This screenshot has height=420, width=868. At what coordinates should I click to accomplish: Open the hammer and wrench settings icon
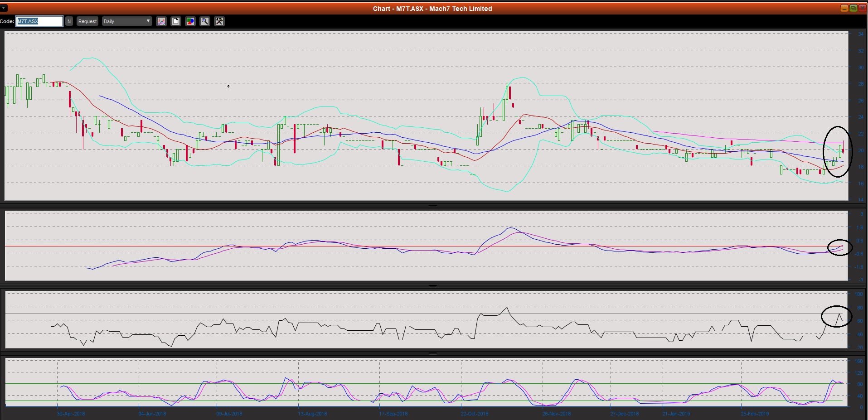pos(219,21)
